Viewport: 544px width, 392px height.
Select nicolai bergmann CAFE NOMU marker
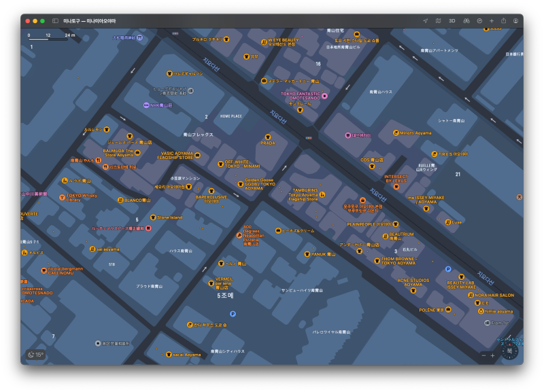(44, 270)
